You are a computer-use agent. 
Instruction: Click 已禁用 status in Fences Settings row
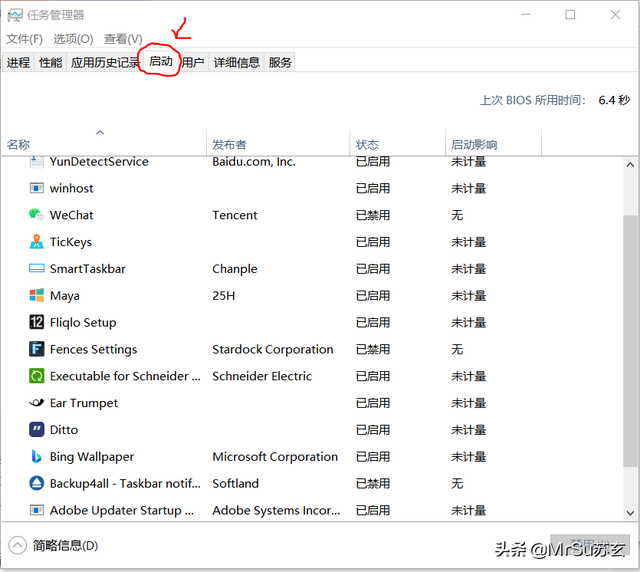373,349
